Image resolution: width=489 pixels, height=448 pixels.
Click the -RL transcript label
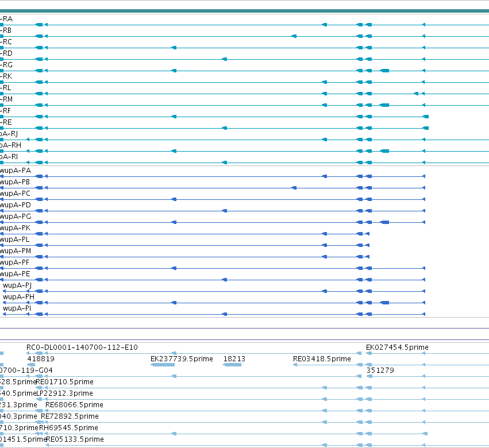pos(6,88)
